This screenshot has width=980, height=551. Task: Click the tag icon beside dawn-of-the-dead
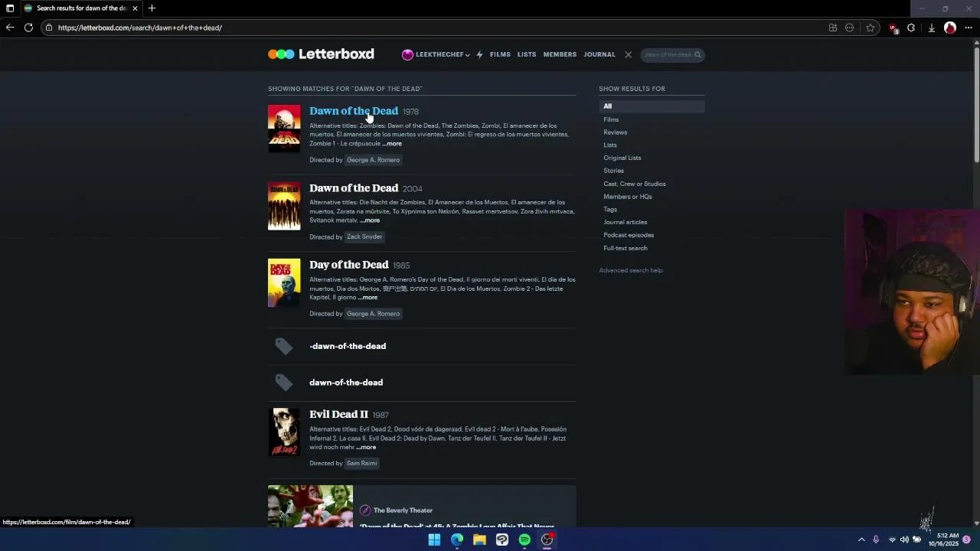click(x=284, y=383)
